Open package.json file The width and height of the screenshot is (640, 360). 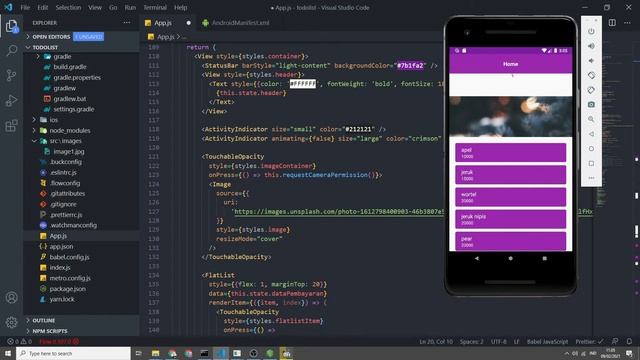click(x=68, y=289)
